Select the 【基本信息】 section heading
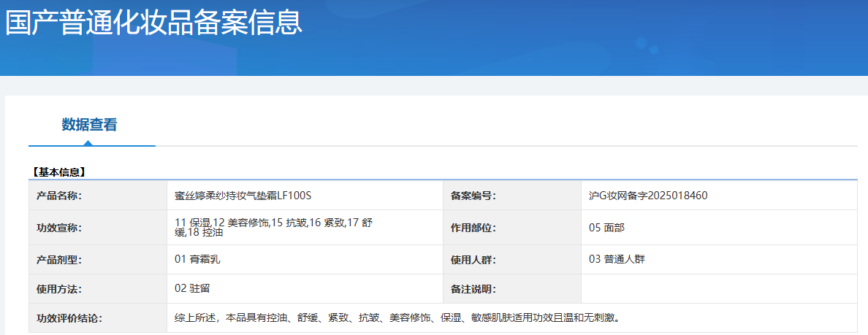868x335 pixels. tap(58, 172)
